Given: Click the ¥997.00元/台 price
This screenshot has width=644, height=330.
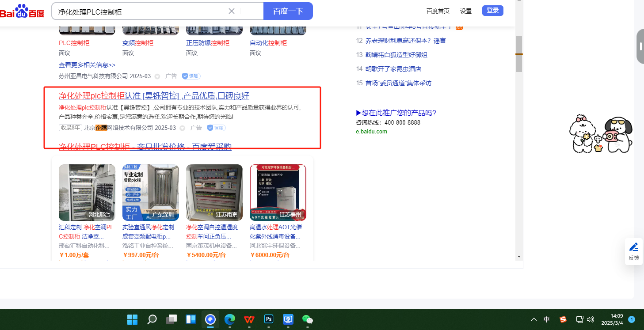Looking at the screenshot, I should pyautogui.click(x=141, y=255).
